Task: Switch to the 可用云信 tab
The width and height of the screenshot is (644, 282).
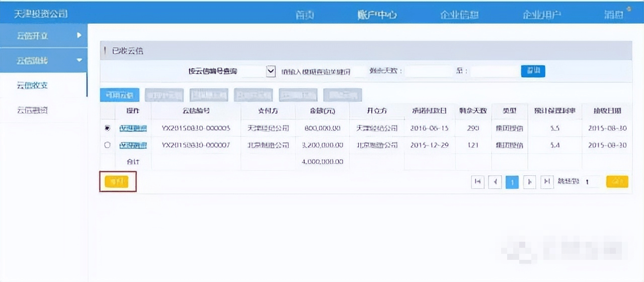Action: [x=120, y=95]
